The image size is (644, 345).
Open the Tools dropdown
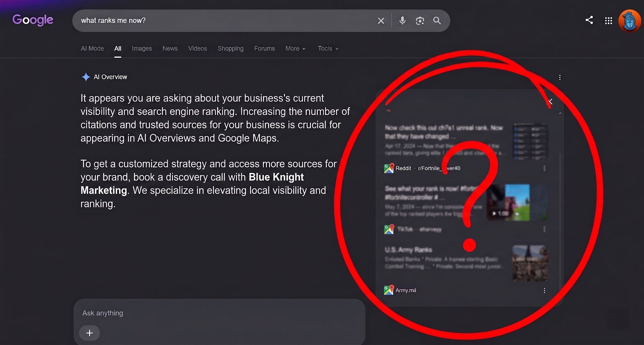(328, 49)
